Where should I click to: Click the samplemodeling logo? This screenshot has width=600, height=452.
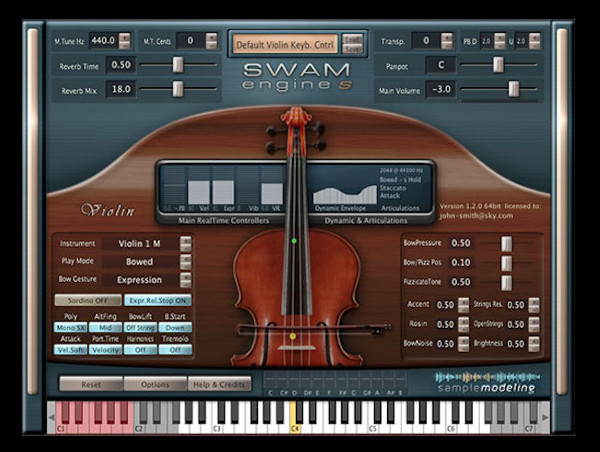tap(487, 382)
